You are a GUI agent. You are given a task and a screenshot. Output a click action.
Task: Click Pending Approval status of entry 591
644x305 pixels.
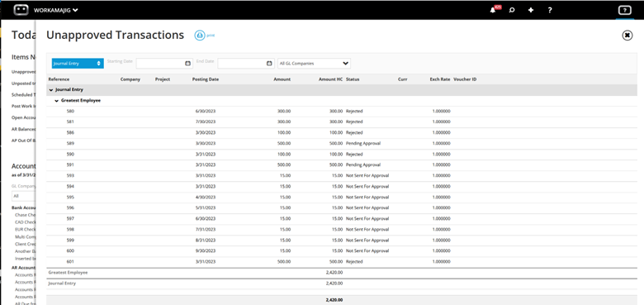(x=363, y=164)
